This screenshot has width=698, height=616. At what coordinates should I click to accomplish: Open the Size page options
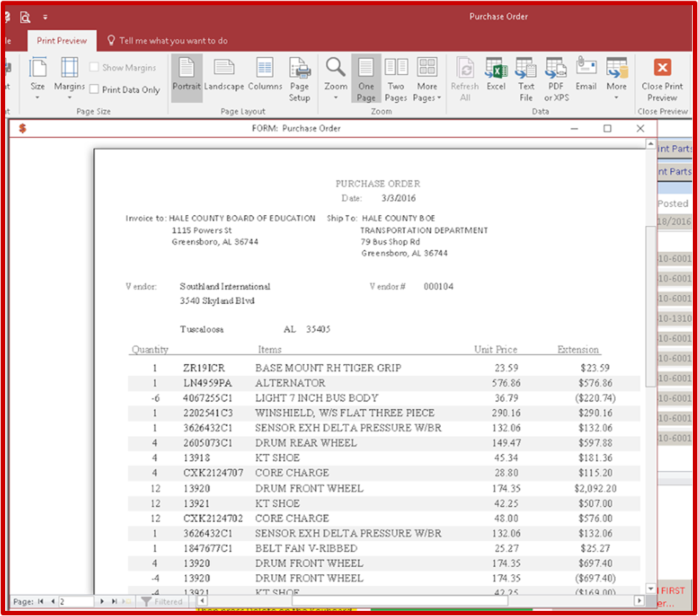[x=37, y=78]
